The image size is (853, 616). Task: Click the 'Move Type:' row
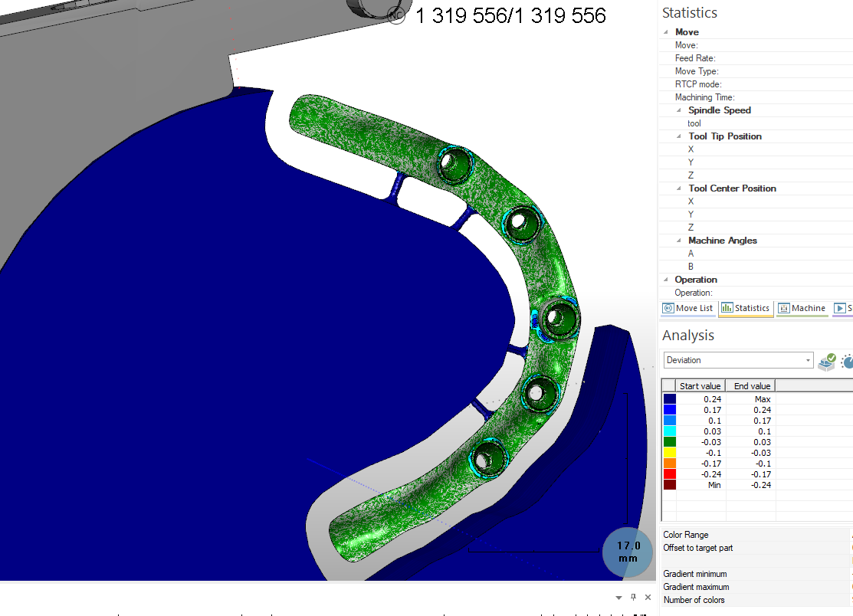(756, 71)
